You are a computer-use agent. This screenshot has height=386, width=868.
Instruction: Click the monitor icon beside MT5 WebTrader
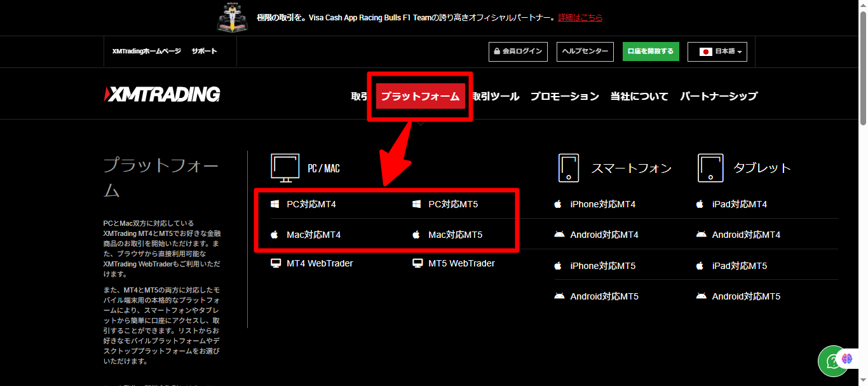tap(418, 263)
